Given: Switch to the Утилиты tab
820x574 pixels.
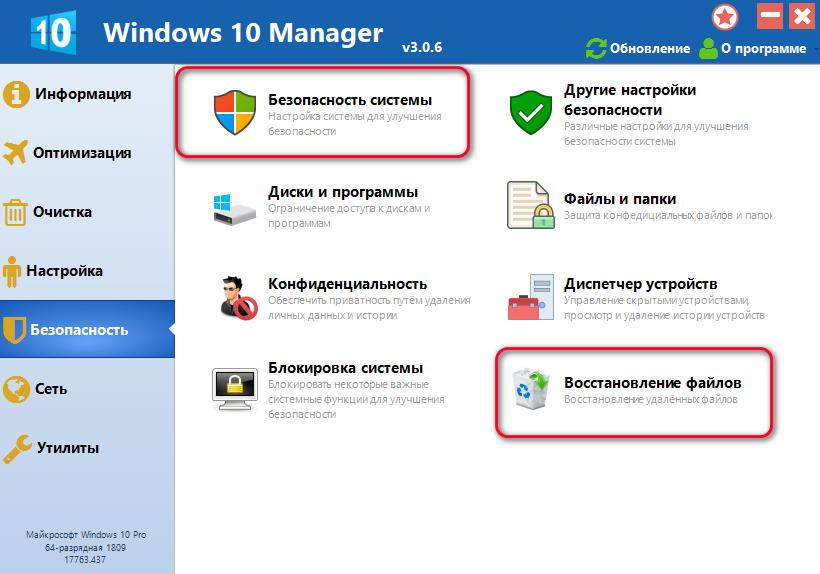Looking at the screenshot, I should (67, 448).
